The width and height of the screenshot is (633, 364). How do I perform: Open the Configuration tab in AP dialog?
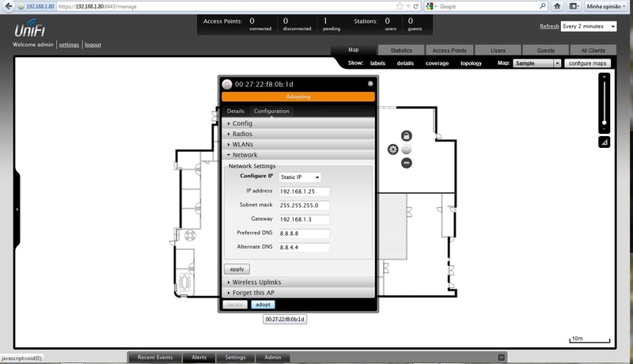coord(271,111)
